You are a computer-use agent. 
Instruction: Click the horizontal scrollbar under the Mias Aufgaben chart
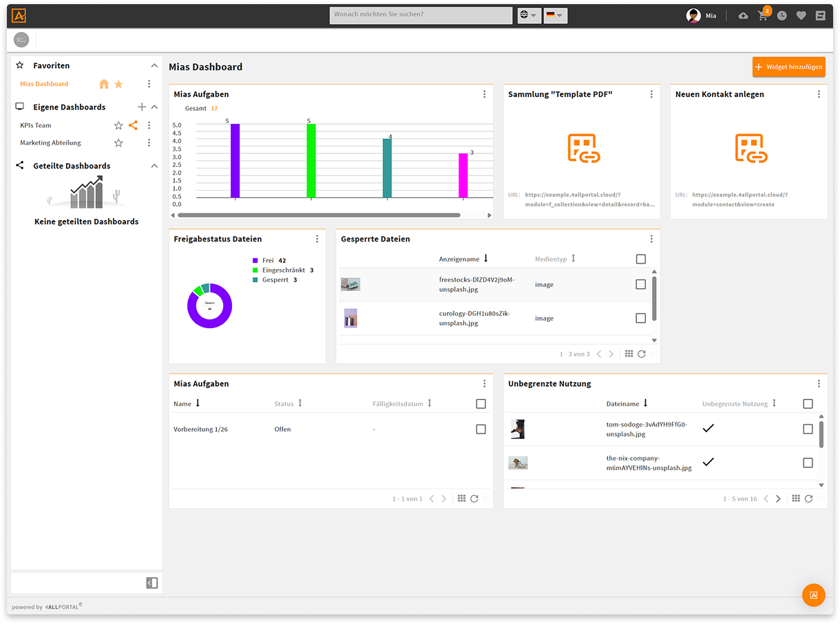point(319,215)
